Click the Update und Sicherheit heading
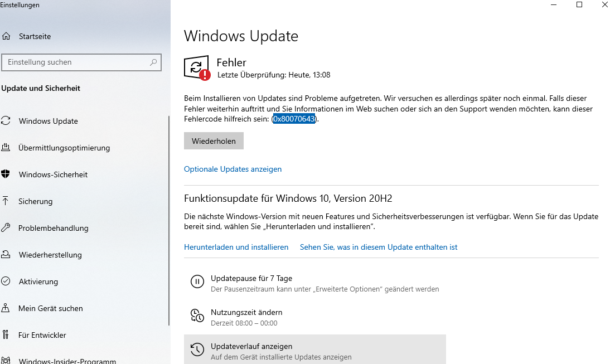Viewport: 610px width, 364px height. coord(41,88)
